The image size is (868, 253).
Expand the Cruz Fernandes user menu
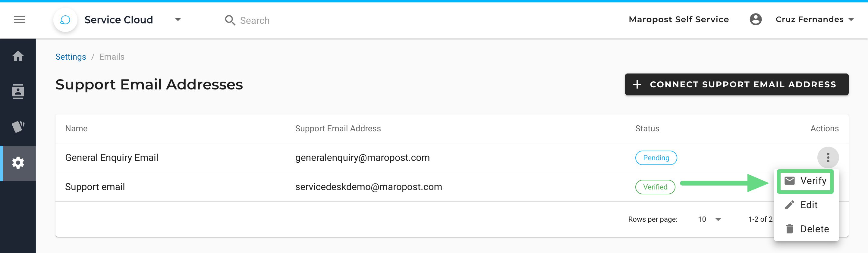814,20
